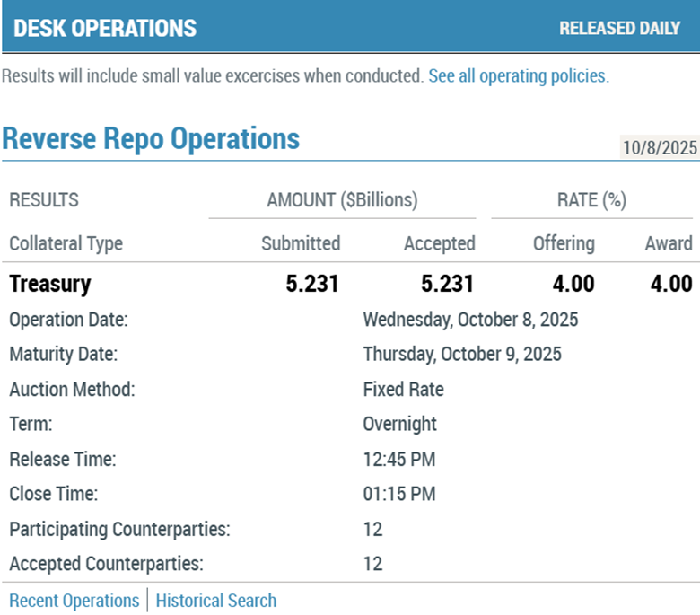Click the 12:45 PM release time value

[398, 460]
